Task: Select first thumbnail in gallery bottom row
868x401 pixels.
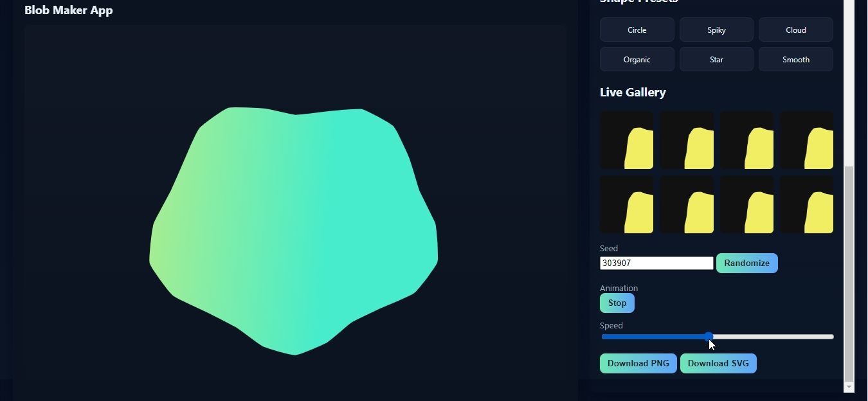Action: tap(626, 205)
